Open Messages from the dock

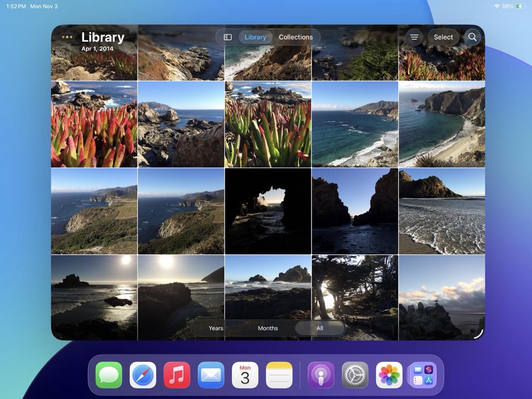pyautogui.click(x=109, y=375)
